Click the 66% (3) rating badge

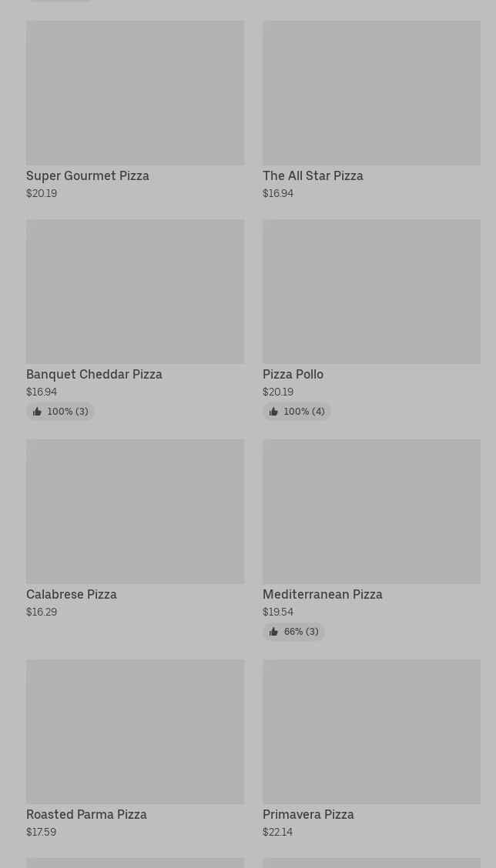pos(293,632)
